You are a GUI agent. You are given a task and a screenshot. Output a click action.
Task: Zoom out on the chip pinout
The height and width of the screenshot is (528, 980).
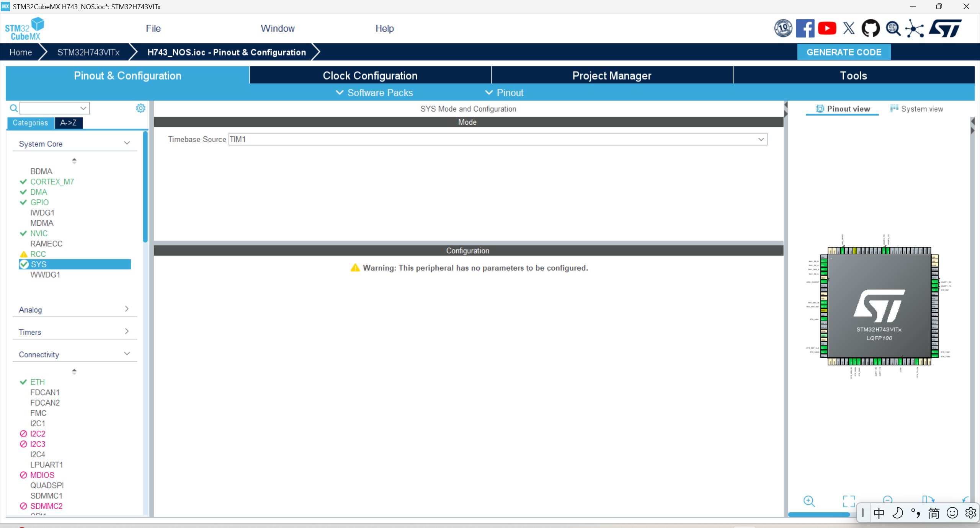887,499
